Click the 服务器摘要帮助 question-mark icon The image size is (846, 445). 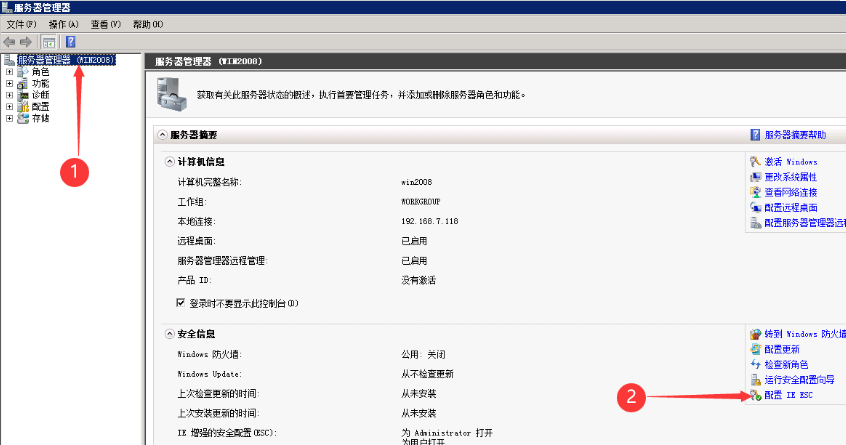(755, 135)
